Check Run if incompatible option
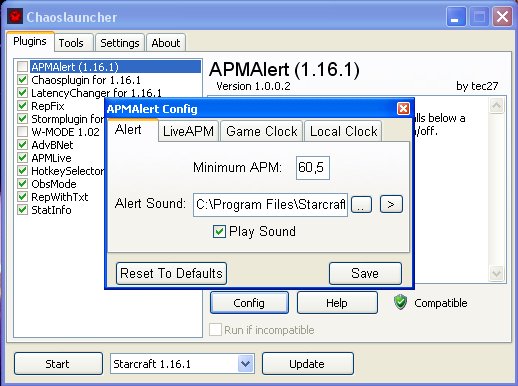This screenshot has width=518, height=386. tap(215, 330)
